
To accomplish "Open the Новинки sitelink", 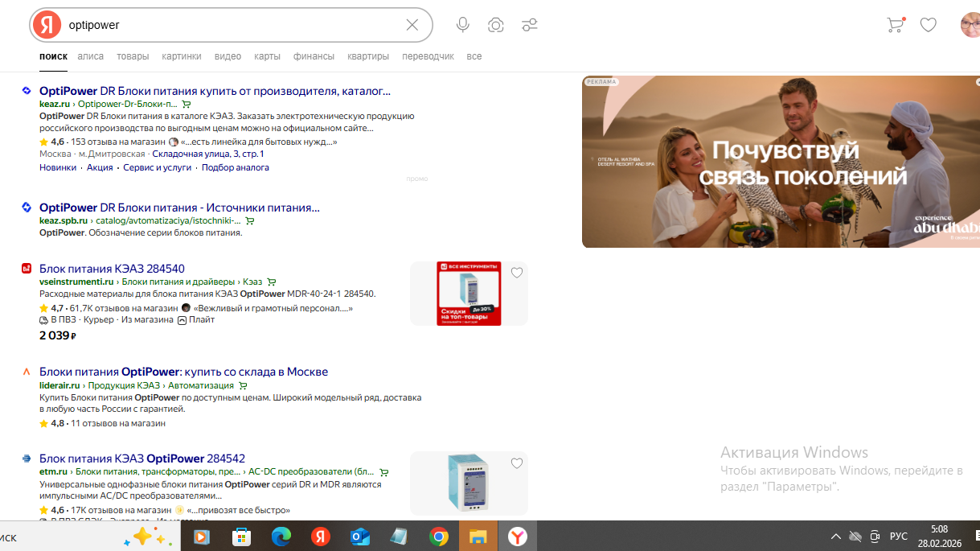I will point(58,167).
